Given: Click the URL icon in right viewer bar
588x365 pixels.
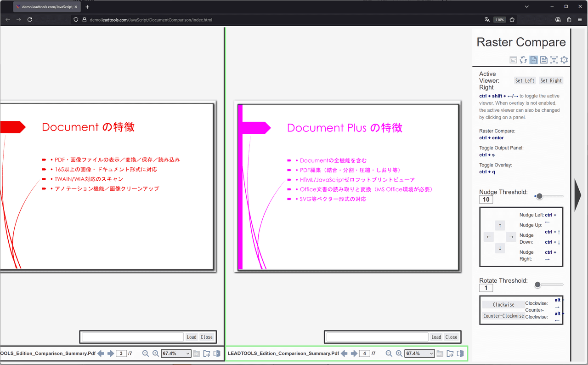Looking at the screenshot, I should point(440,354).
